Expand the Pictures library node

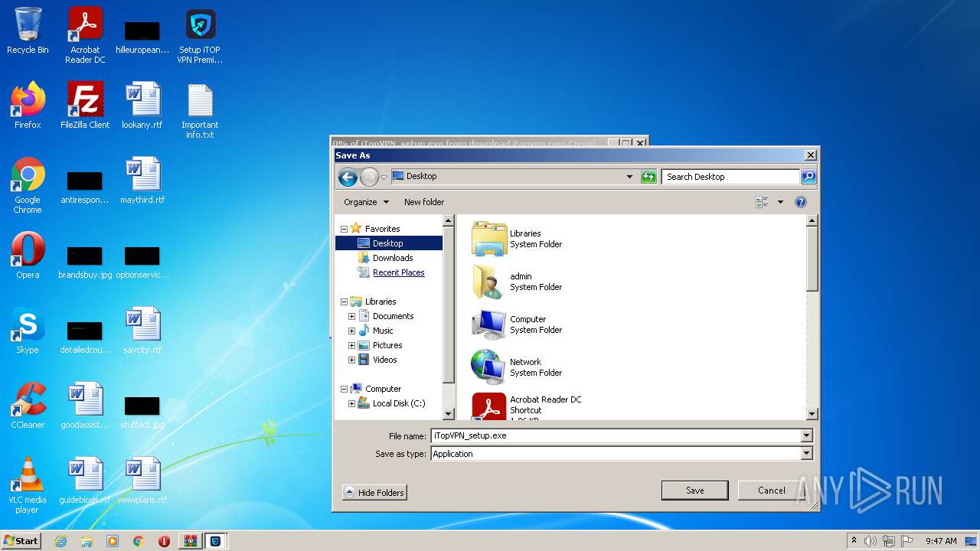point(351,345)
